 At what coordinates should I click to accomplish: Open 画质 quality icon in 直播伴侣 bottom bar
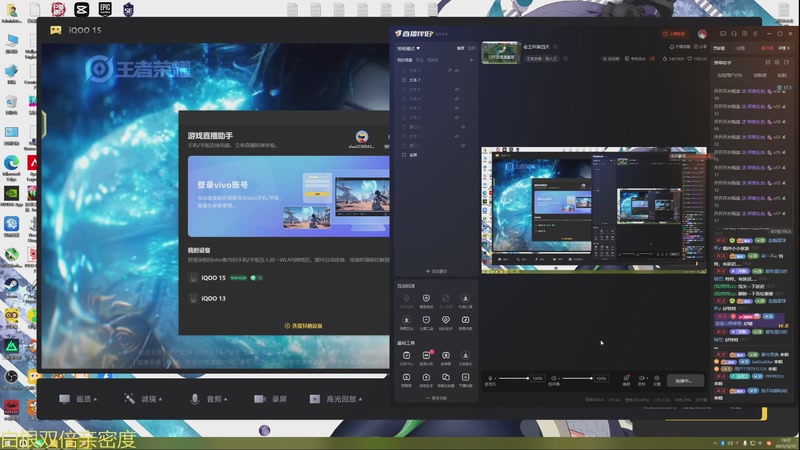(x=627, y=380)
